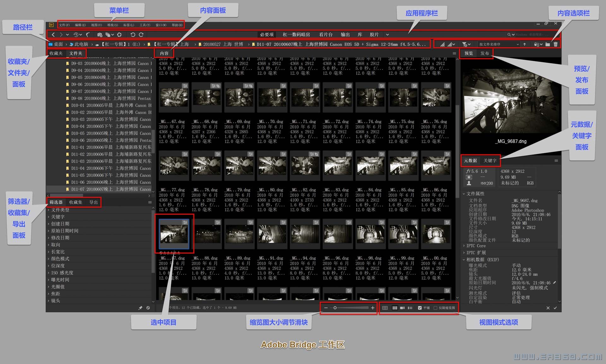Enable the 仅限缩览图 thumbnails-only checkbox
The width and height of the screenshot is (606, 364).
coord(436,308)
